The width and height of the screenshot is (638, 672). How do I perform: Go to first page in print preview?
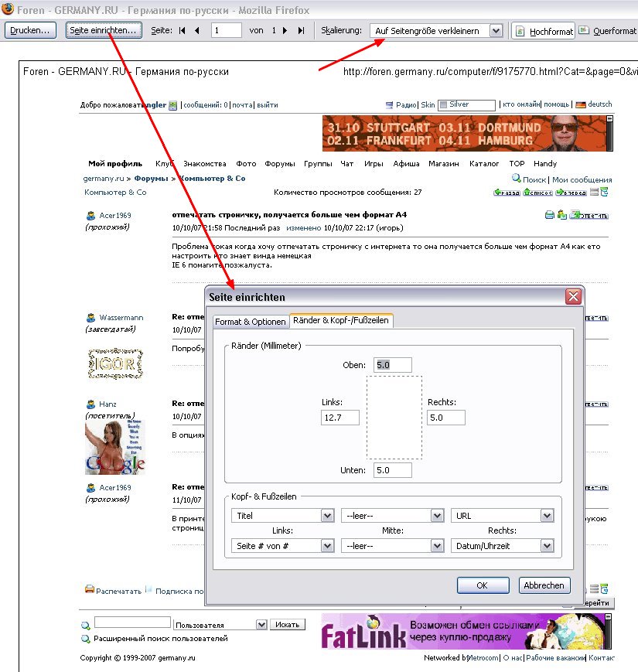[183, 31]
